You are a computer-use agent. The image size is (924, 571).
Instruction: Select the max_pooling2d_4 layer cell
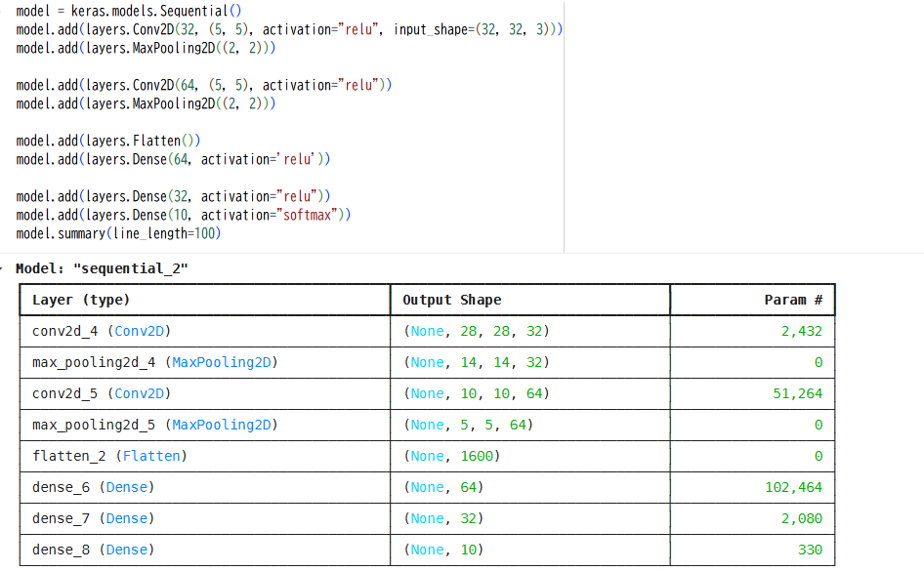(154, 362)
